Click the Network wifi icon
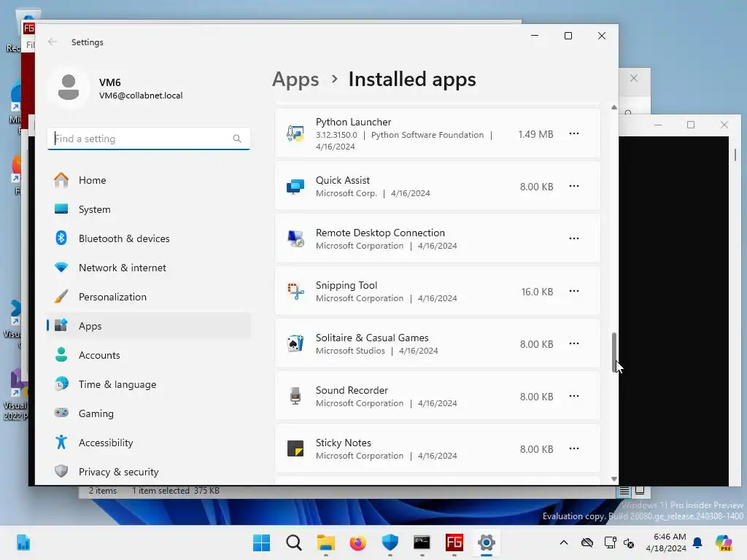Viewport: 747px width, 560px height. (61, 267)
